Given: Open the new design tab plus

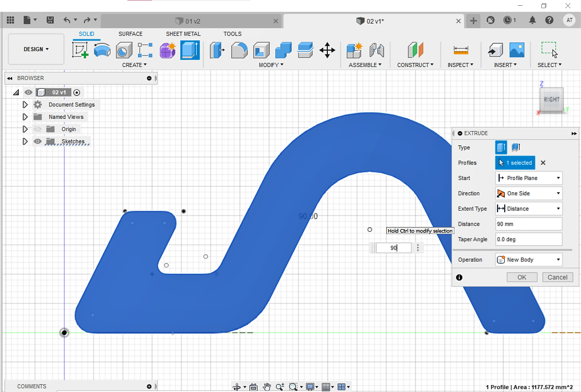Looking at the screenshot, I should (x=473, y=20).
